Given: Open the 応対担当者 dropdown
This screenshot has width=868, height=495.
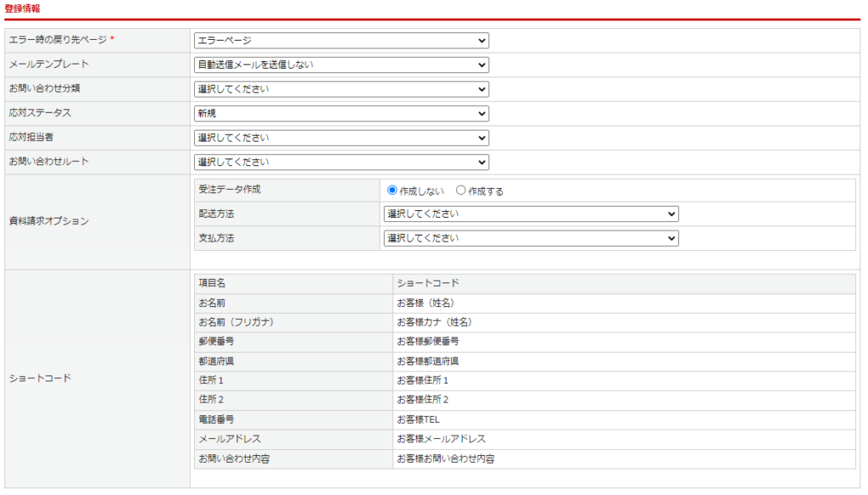Looking at the screenshot, I should (341, 138).
